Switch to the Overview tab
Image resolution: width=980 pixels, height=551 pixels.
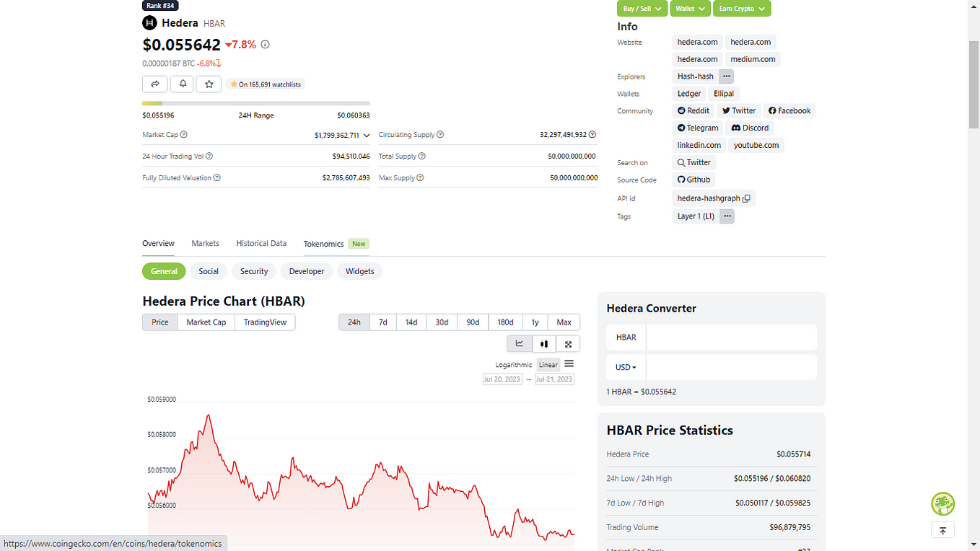click(158, 244)
